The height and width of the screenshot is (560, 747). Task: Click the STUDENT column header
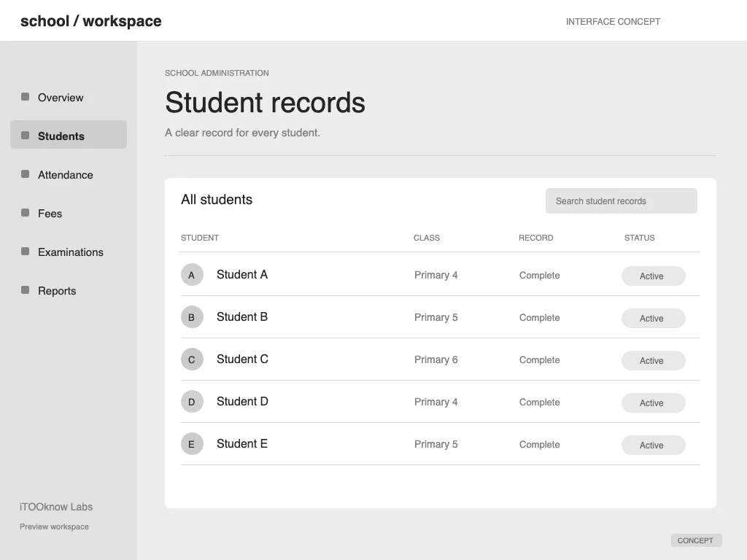(200, 238)
